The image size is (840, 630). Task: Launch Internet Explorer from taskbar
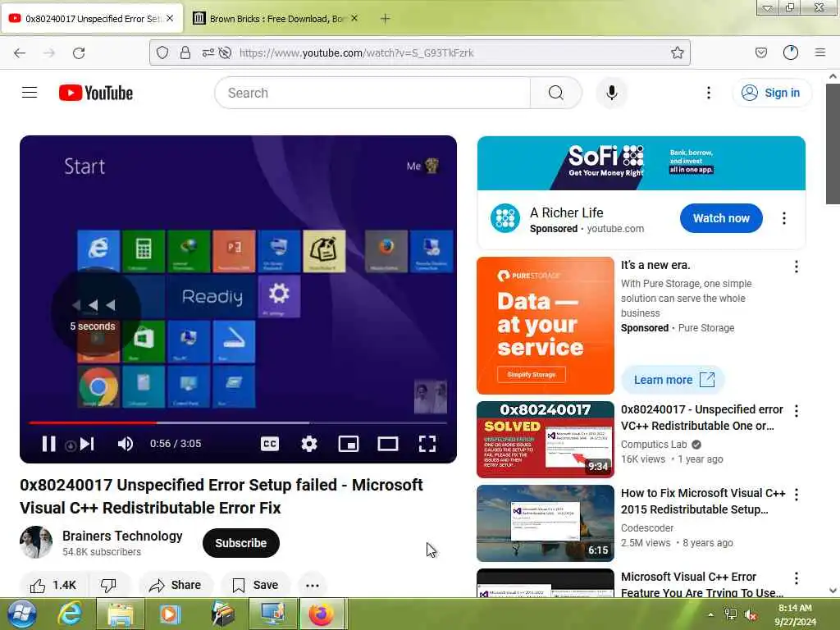(x=71, y=614)
